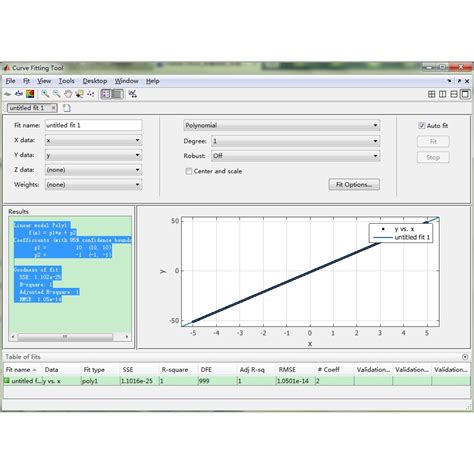474x474 pixels.
Task: Open the Y data dropdown
Action: [93, 155]
